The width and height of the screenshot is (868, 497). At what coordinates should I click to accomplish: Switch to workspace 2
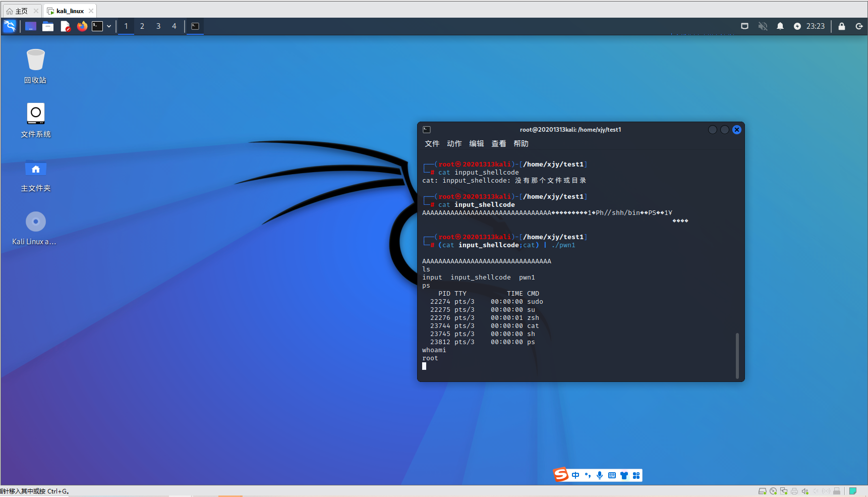(142, 26)
